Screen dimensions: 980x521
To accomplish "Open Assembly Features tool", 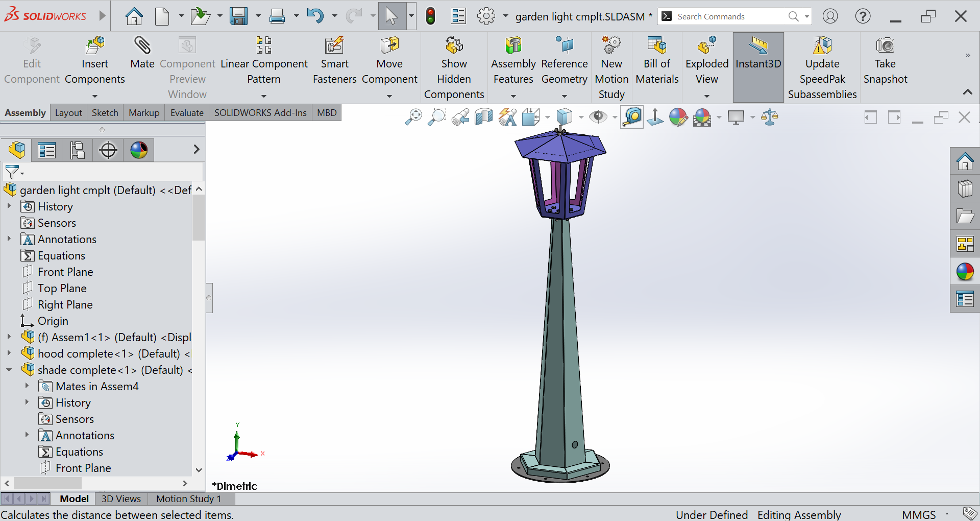I will pyautogui.click(x=513, y=60).
